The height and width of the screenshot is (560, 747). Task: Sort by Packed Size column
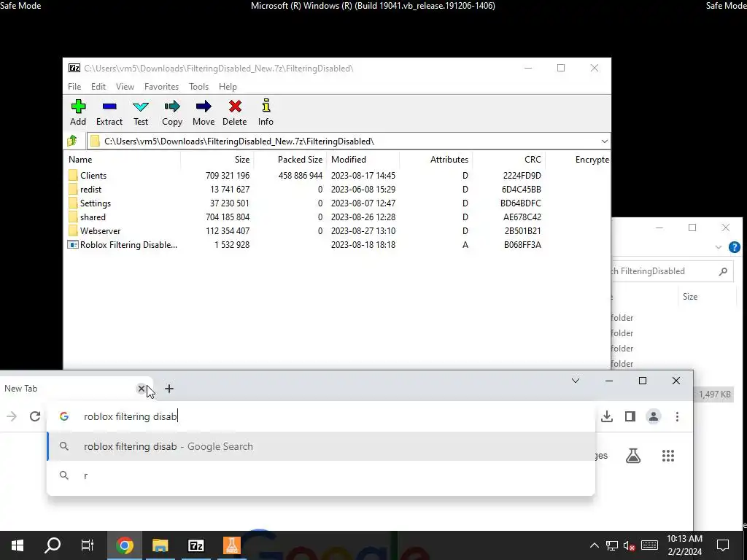[x=290, y=160]
